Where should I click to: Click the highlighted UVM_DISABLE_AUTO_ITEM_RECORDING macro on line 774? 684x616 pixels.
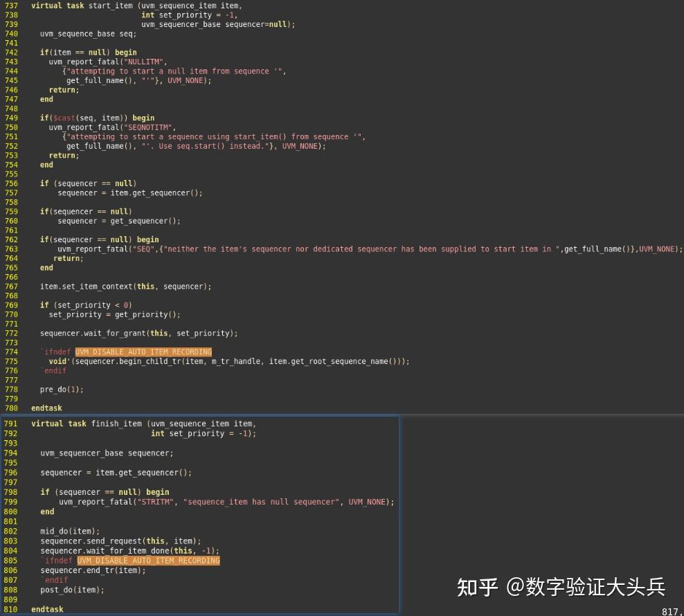(143, 352)
